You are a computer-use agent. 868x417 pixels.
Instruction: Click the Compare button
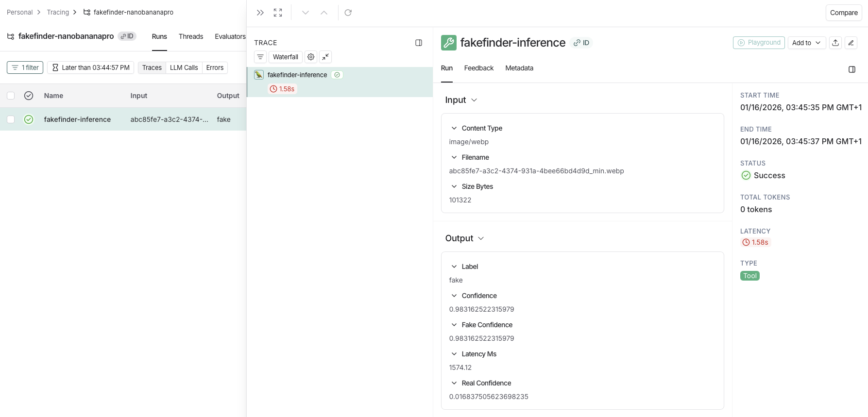(x=844, y=13)
